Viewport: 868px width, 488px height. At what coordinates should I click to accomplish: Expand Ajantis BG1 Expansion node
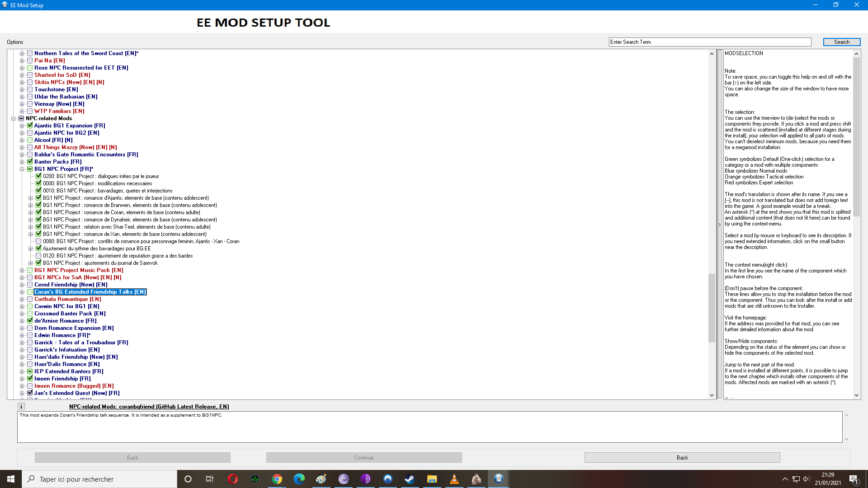point(22,126)
